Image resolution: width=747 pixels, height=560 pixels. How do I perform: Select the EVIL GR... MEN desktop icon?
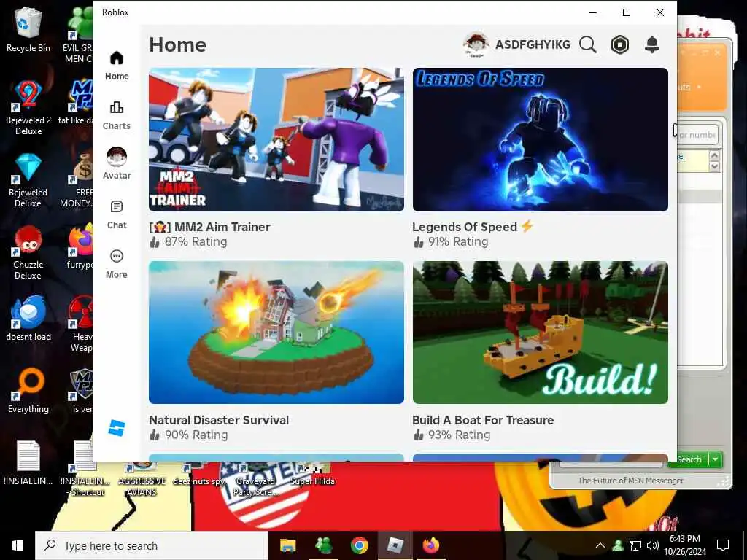(79, 35)
